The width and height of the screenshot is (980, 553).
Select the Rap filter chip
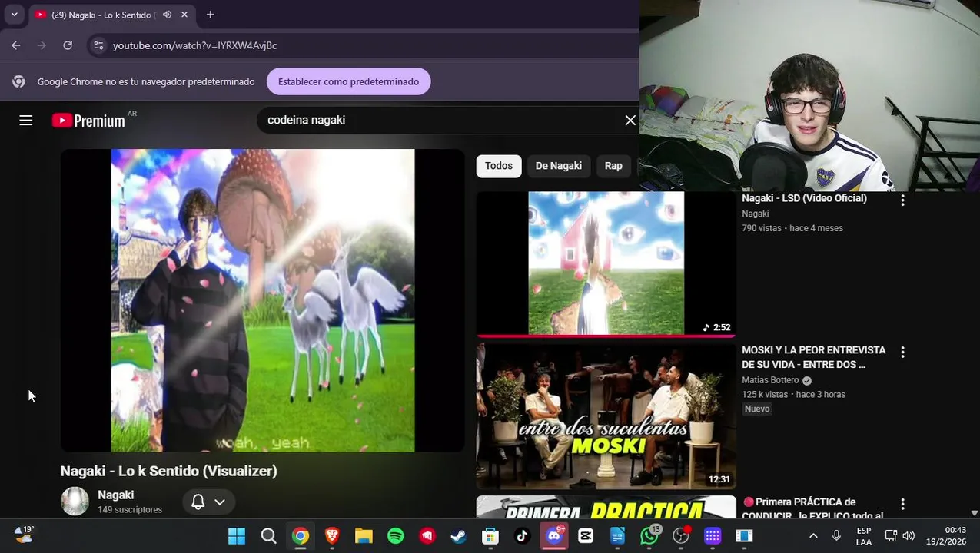pos(613,166)
